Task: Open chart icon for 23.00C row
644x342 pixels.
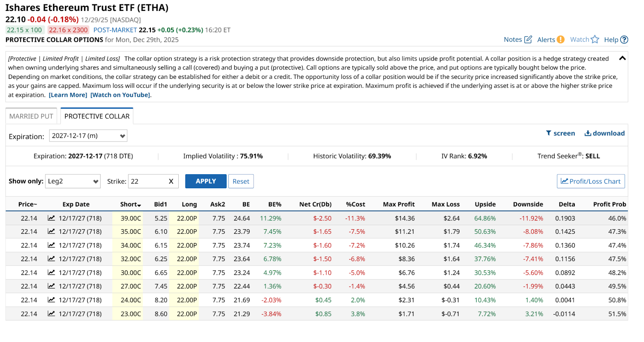Action: 51,313
